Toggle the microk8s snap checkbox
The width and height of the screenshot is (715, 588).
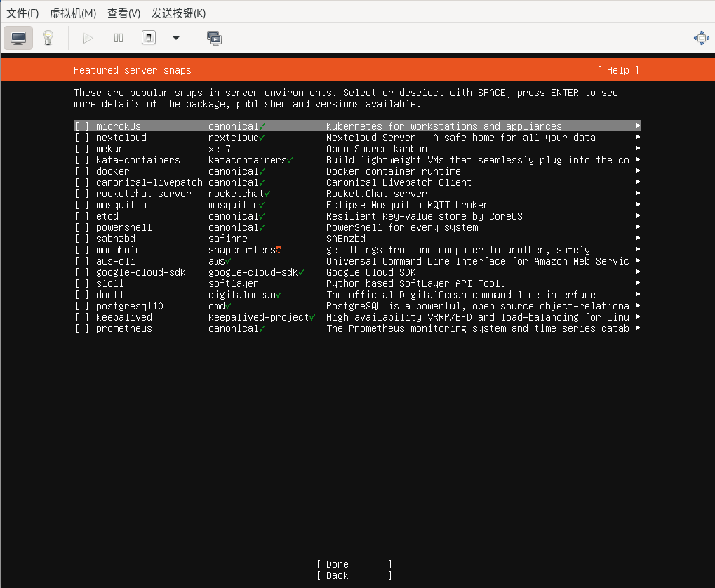(x=82, y=126)
